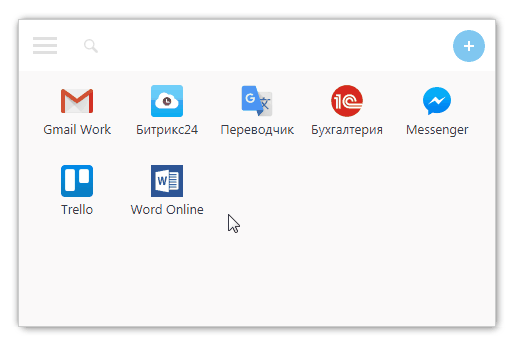Open the Word Online icon

click(167, 181)
